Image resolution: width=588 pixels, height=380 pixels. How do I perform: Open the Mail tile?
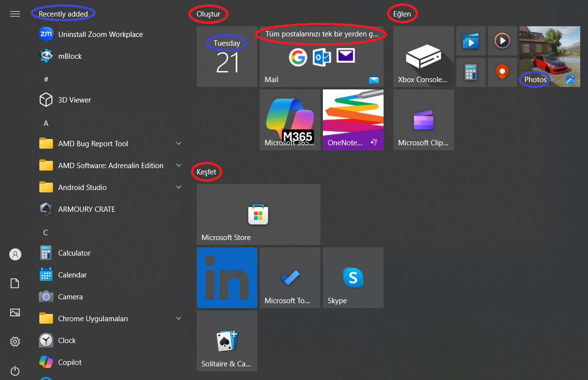coord(321,56)
